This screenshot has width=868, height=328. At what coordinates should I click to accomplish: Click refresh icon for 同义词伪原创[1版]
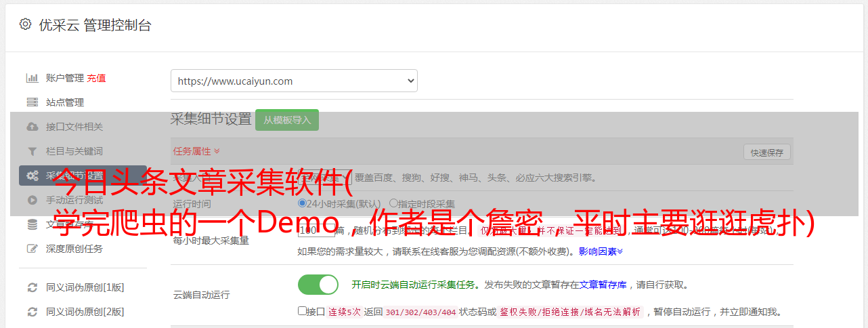(32, 287)
